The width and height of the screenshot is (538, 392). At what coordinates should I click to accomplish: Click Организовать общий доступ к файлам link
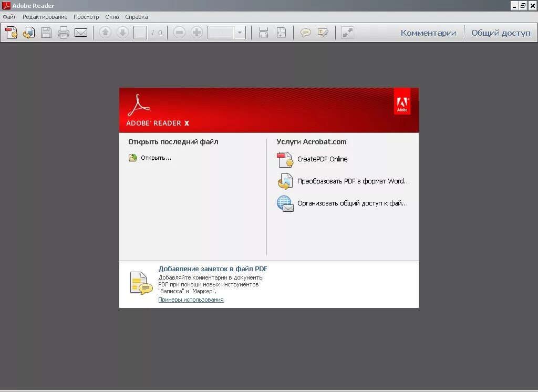pyautogui.click(x=353, y=203)
